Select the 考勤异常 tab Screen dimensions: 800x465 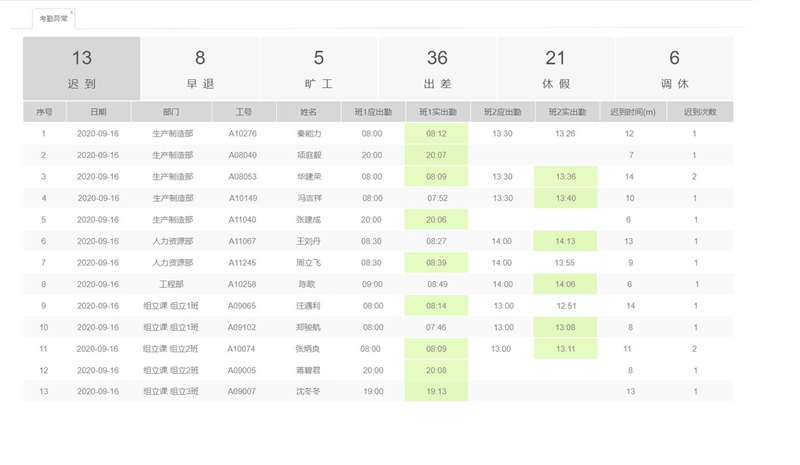[x=52, y=19]
